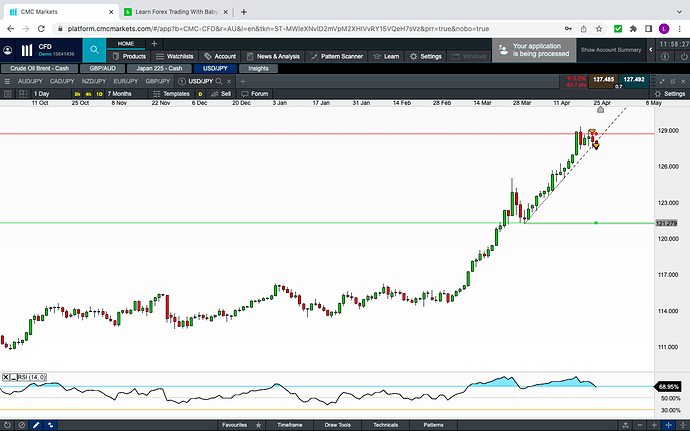Toggle the 2h timeframe shortcut
Image resolution: width=690 pixels, height=431 pixels.
pyautogui.click(x=78, y=93)
